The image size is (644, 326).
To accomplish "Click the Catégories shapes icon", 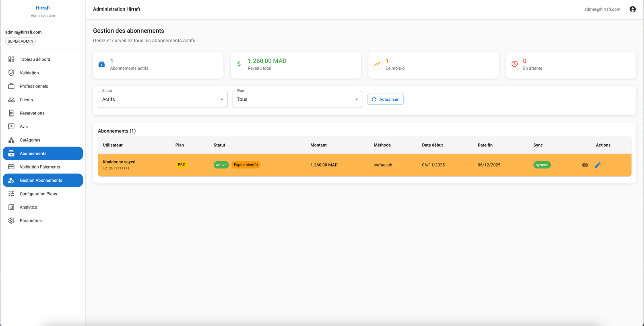I will pos(11,140).
